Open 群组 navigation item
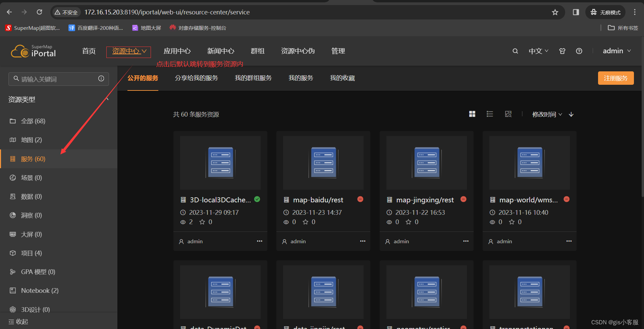Image resolution: width=644 pixels, height=329 pixels. point(258,51)
